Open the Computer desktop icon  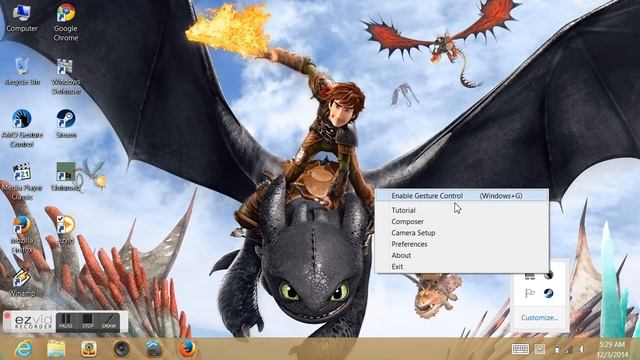tap(22, 18)
